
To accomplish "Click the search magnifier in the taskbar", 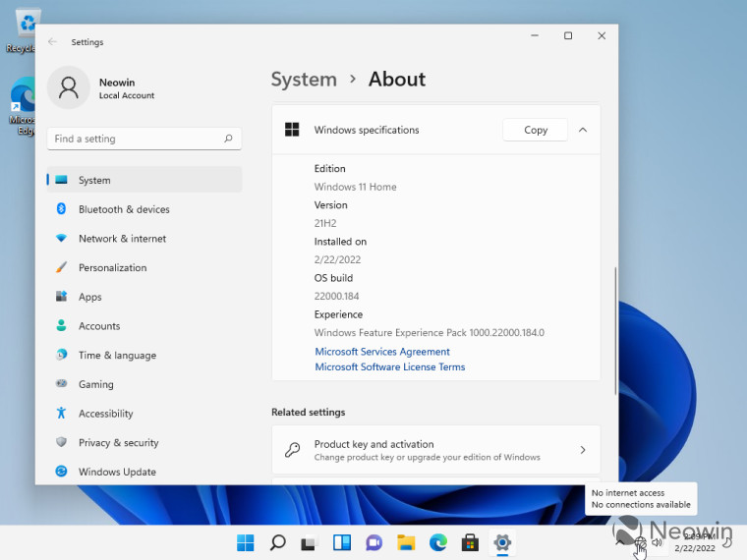I will (x=277, y=542).
